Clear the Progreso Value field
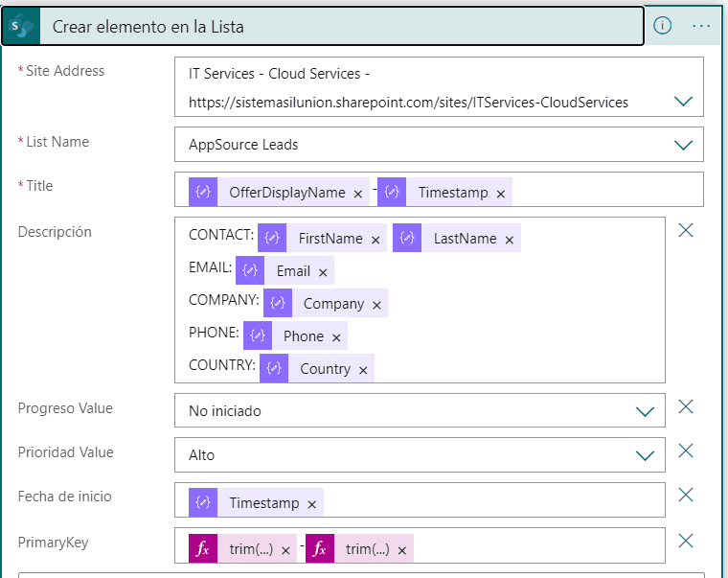728x578 pixels. (686, 406)
